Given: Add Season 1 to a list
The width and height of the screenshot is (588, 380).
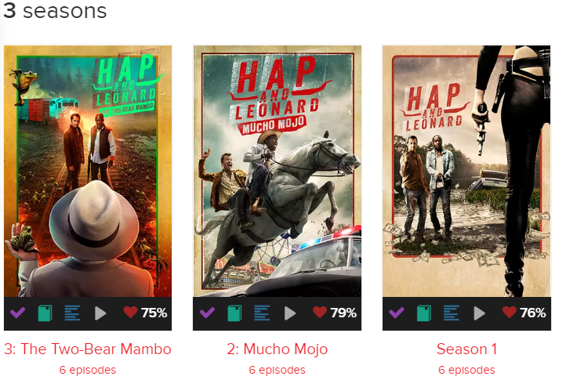Looking at the screenshot, I should coord(451,313).
